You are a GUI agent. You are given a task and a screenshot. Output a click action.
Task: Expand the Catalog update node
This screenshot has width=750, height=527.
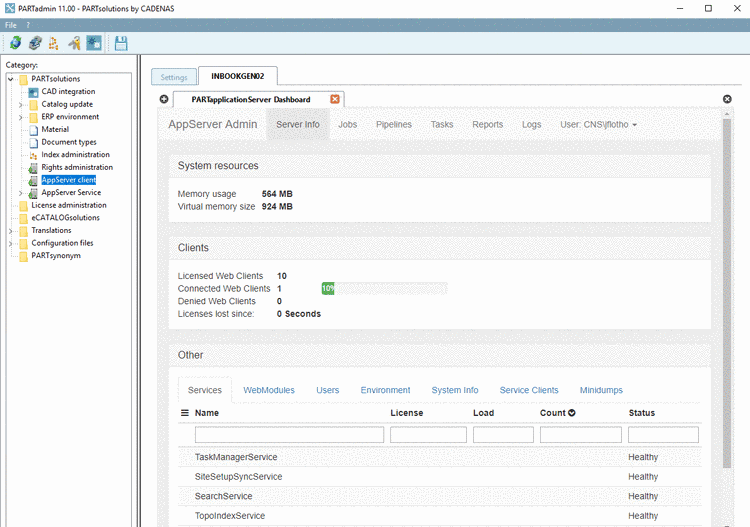pyautogui.click(x=21, y=104)
